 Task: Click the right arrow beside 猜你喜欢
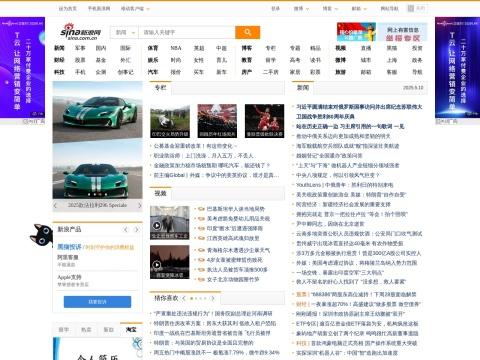[x=213, y=298]
